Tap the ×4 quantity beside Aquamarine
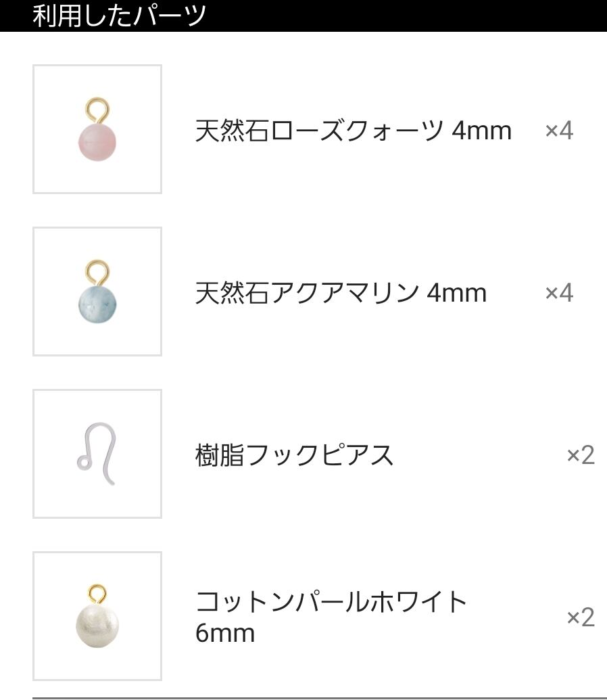The height and width of the screenshot is (700, 607). 559,293
